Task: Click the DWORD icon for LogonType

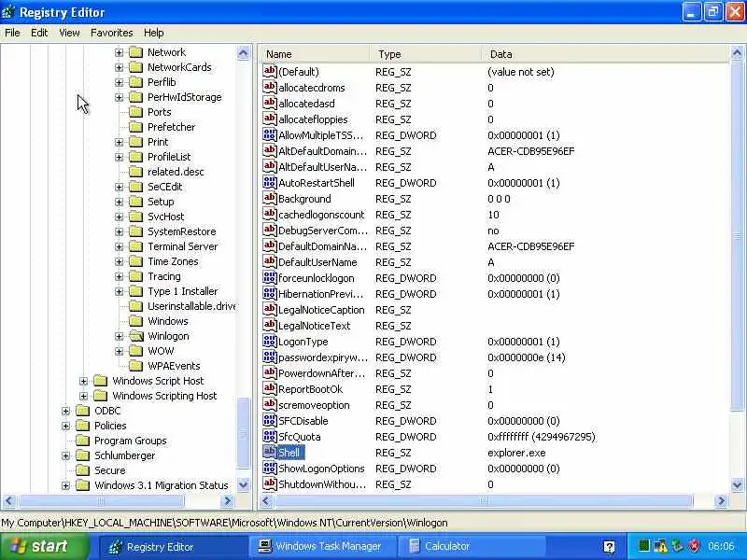Action: [x=270, y=342]
